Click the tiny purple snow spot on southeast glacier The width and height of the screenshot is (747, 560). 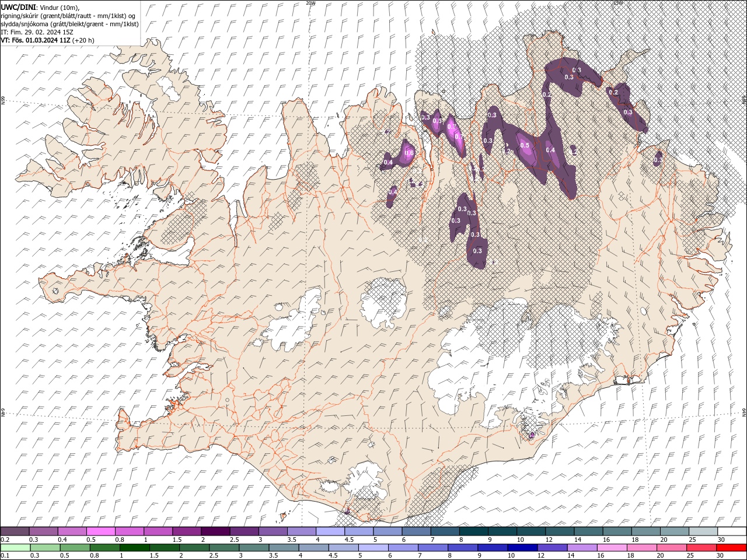click(x=531, y=435)
